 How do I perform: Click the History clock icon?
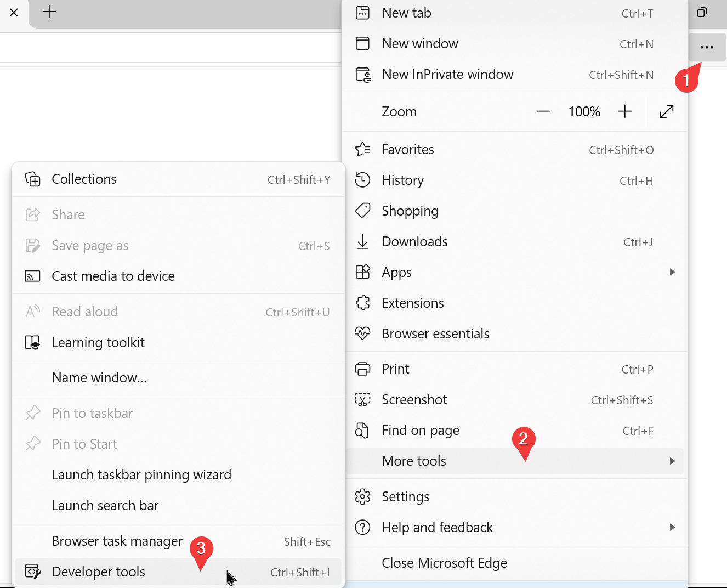pyautogui.click(x=362, y=180)
